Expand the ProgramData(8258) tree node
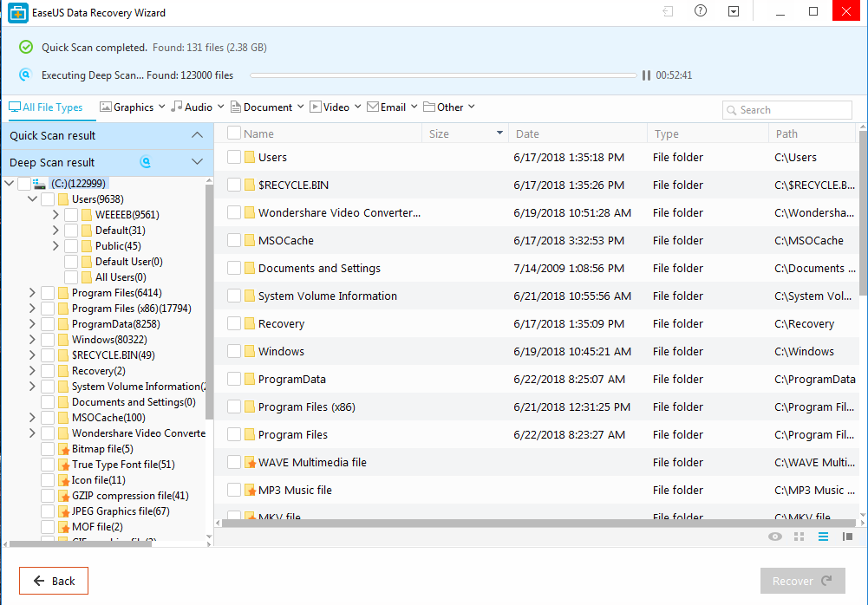 click(32, 324)
